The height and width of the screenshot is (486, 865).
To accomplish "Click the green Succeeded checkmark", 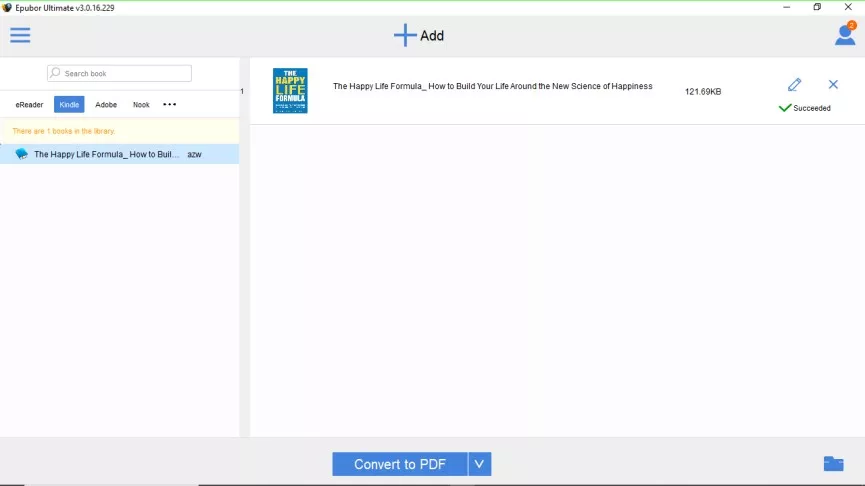I will point(784,108).
